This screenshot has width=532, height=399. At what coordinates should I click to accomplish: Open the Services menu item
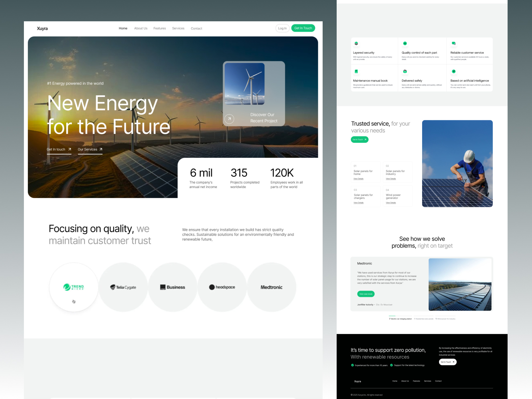pyautogui.click(x=178, y=28)
